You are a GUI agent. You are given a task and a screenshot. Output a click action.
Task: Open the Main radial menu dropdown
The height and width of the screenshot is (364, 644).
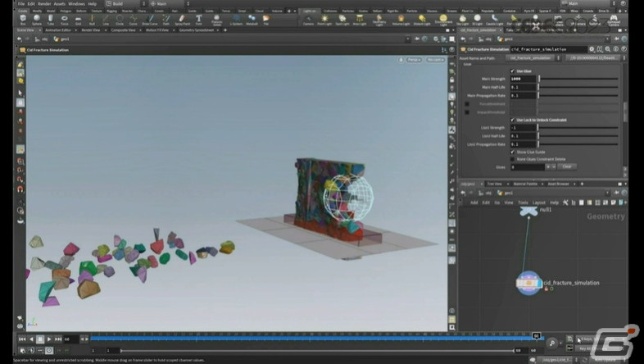pos(170,4)
